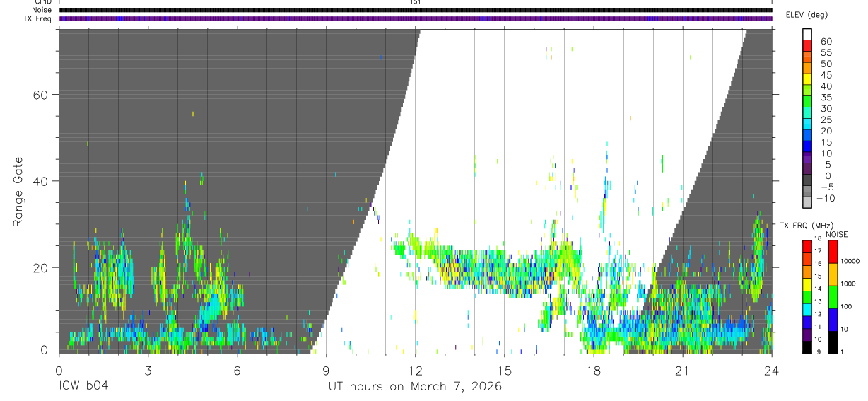Click the black bottom segment of NOISE bar
The width and height of the screenshot is (868, 401).
833,342
